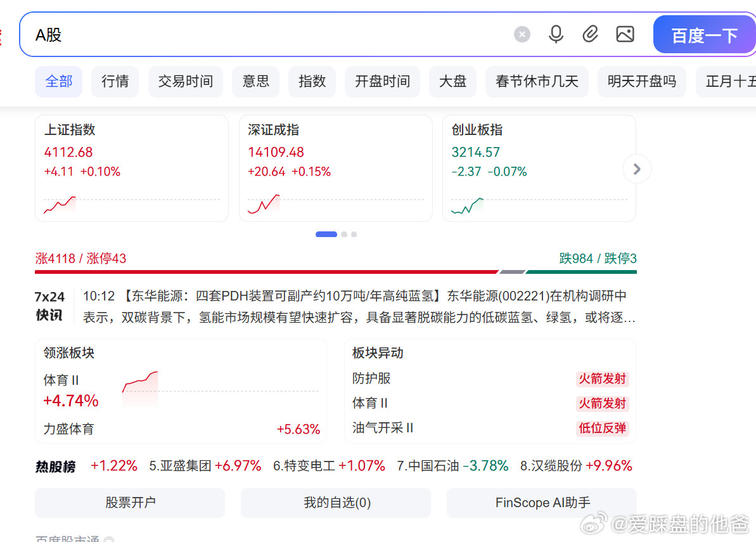Select the 全部 tab
The image size is (756, 542).
pos(58,81)
